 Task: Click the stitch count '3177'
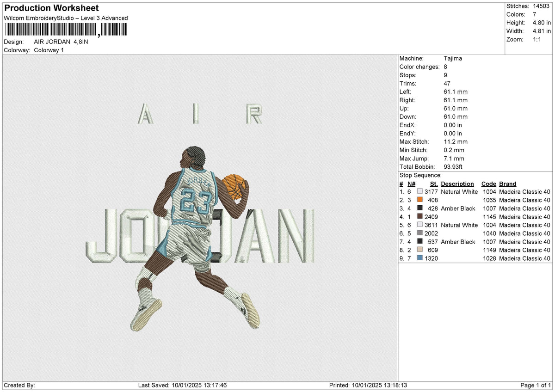[x=431, y=192]
